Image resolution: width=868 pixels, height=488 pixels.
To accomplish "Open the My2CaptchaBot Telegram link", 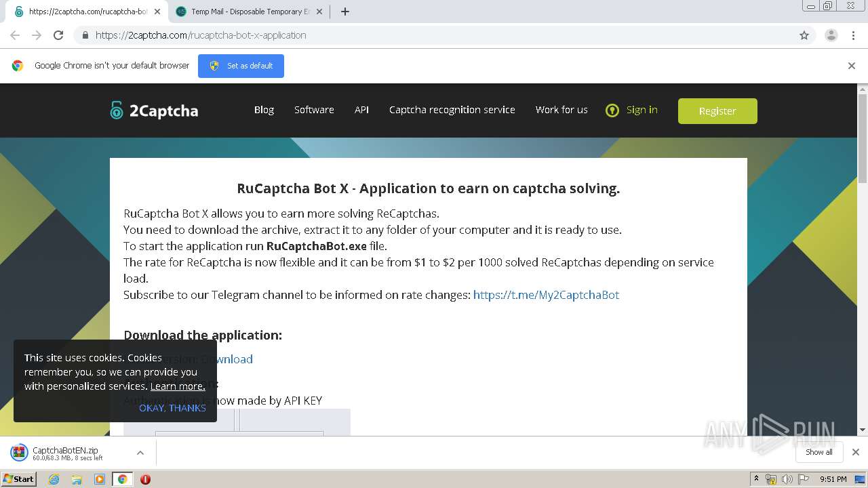I will [546, 295].
